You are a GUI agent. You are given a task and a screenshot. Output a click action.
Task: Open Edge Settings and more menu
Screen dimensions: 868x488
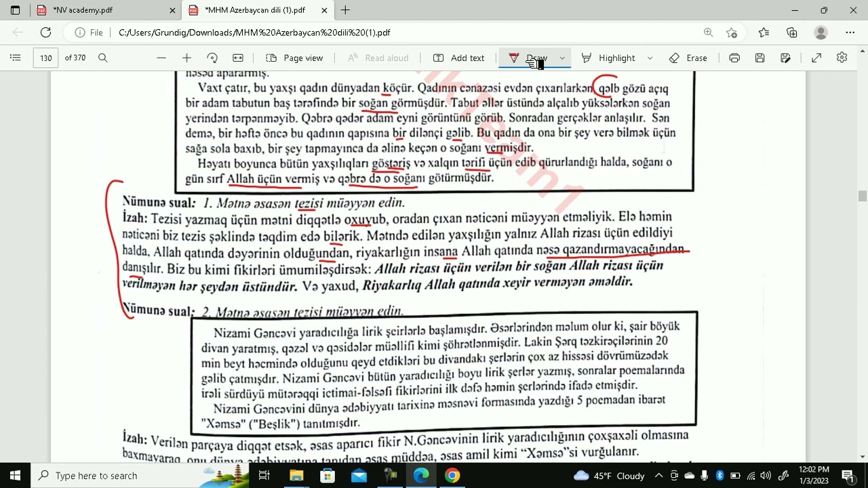pos(850,33)
